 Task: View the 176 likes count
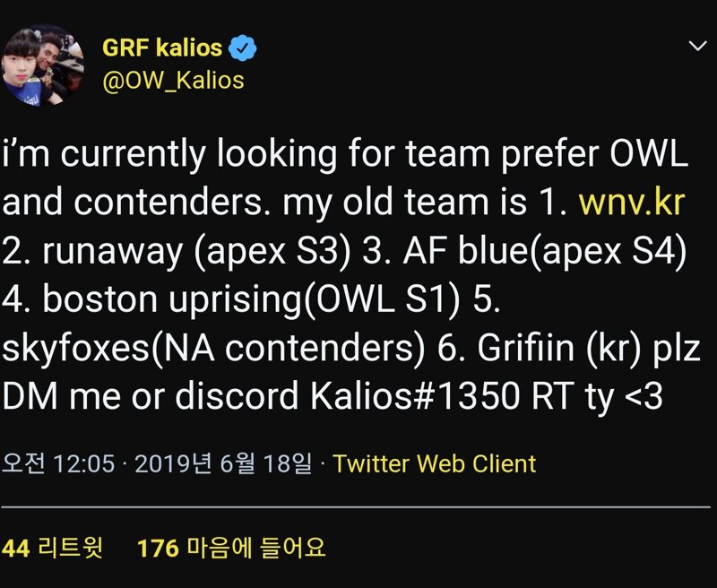[x=158, y=548]
